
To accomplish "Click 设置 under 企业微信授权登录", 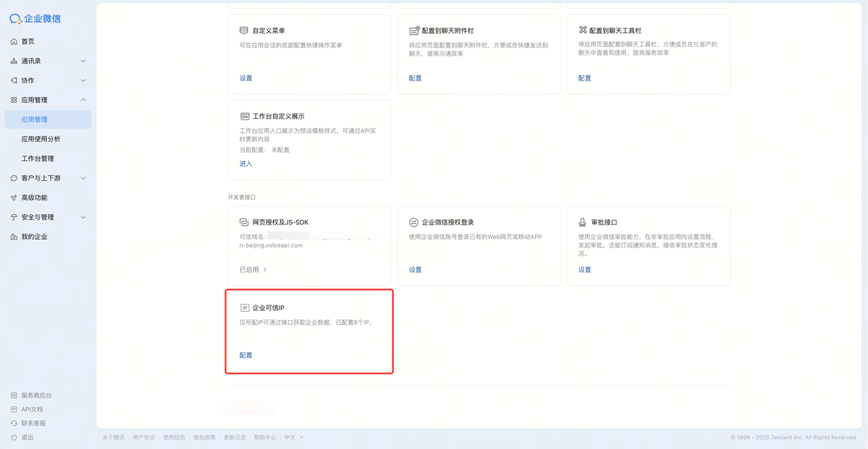I will coord(415,270).
